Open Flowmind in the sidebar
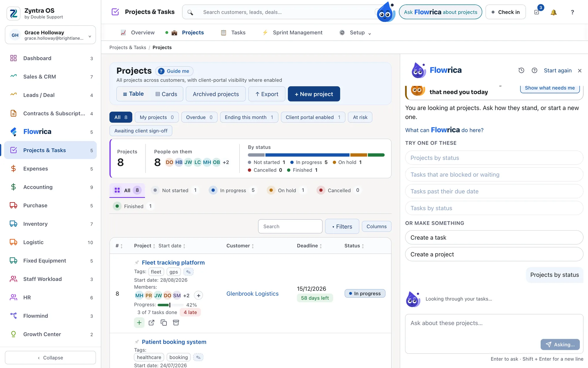Screen dimensions: 588x368 pyautogui.click(x=51, y=316)
